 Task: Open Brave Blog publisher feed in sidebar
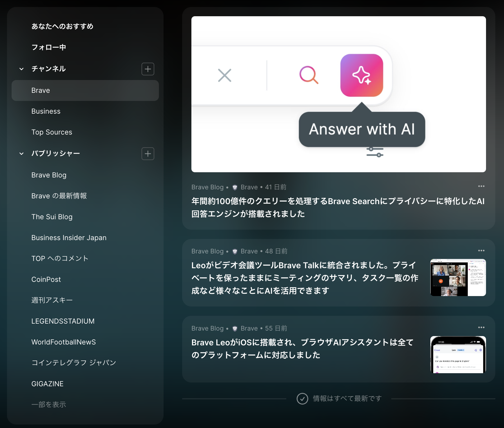(x=85, y=175)
